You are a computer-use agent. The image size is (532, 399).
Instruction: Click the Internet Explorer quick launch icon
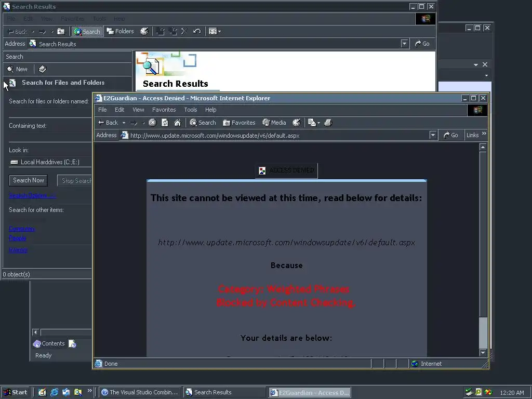(x=54, y=393)
